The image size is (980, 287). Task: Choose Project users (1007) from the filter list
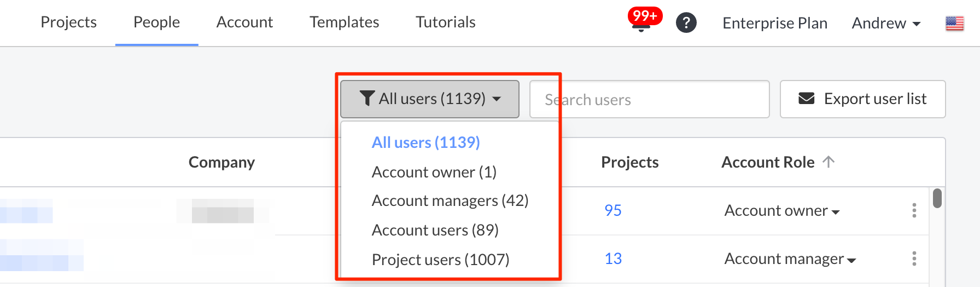[440, 260]
